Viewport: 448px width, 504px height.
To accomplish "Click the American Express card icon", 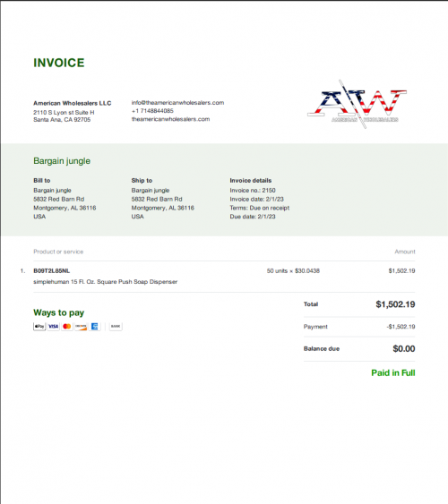I will pyautogui.click(x=95, y=327).
